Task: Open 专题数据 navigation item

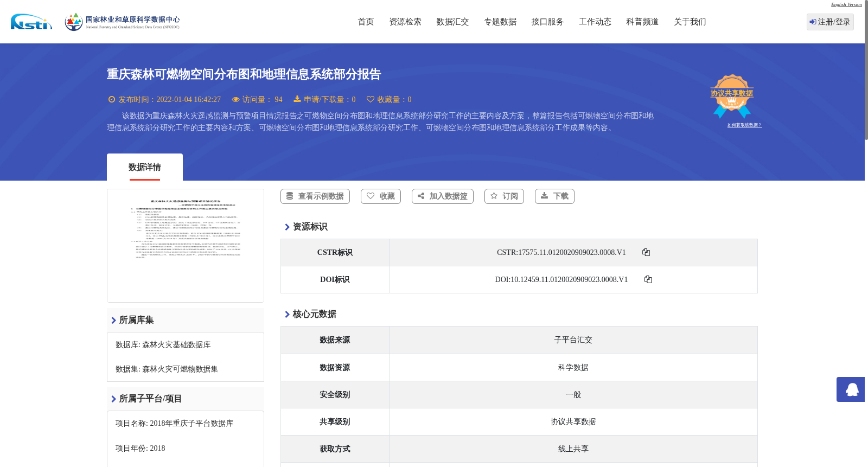Action: pyautogui.click(x=500, y=22)
